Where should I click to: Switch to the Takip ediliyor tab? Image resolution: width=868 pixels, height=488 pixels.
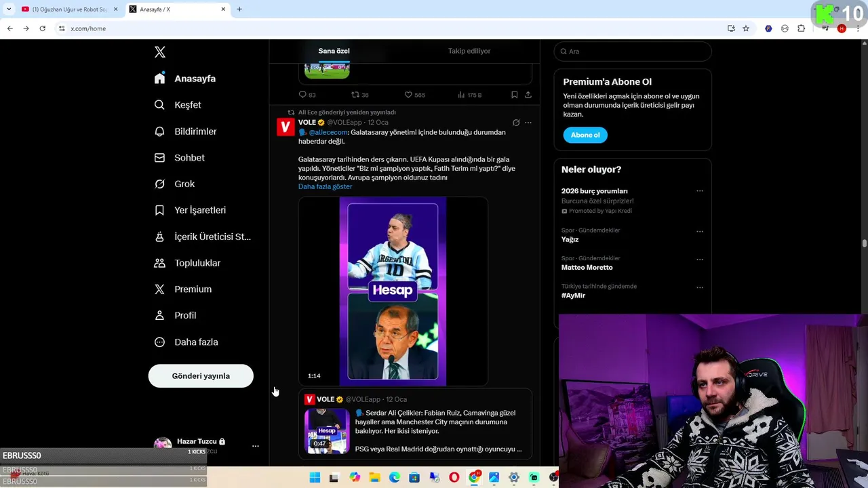click(x=469, y=51)
